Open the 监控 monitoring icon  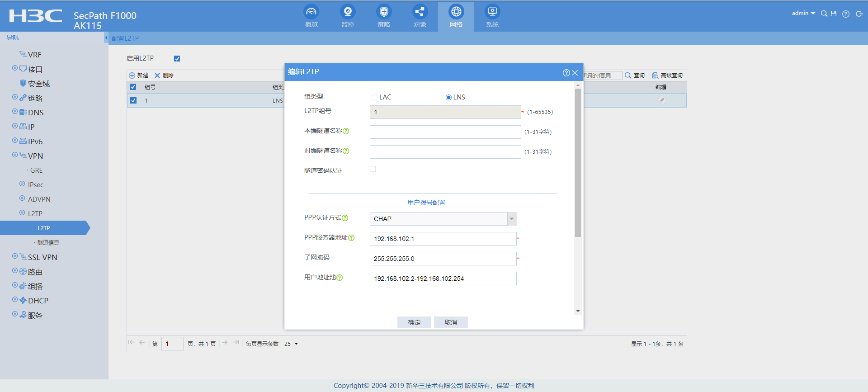[347, 12]
